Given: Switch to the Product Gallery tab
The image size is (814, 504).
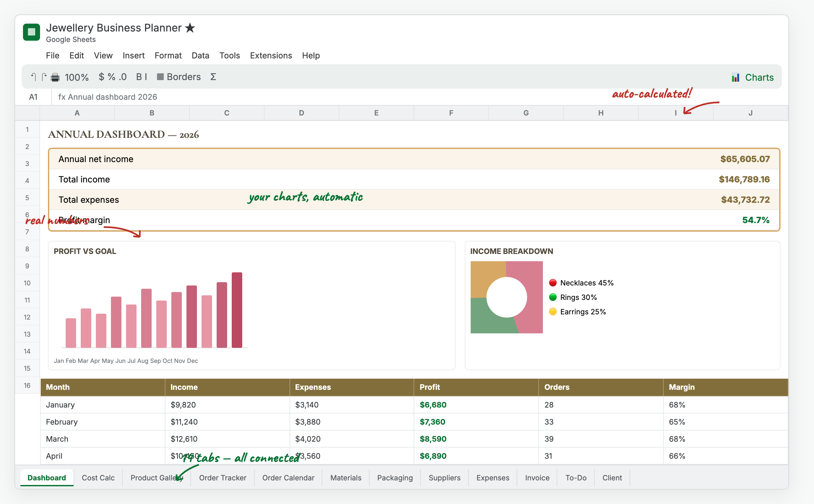Looking at the screenshot, I should coord(156,478).
